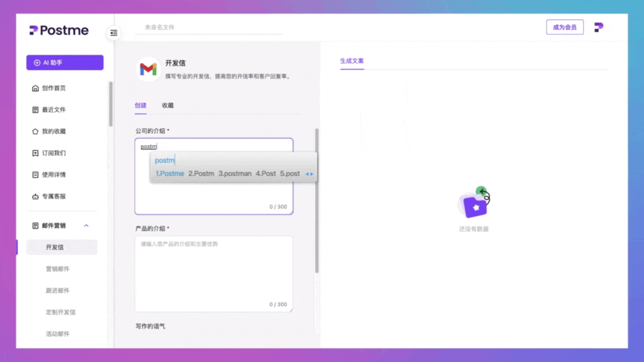Click the 成为会员 button
Image resolution: width=644 pixels, height=362 pixels.
tap(565, 28)
